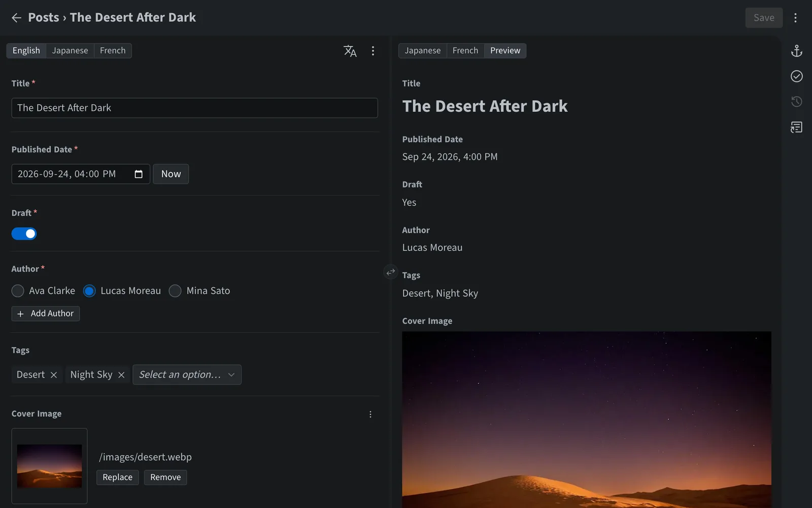The width and height of the screenshot is (812, 508).
Task: Open the document list icon in sidebar
Action: point(797,127)
